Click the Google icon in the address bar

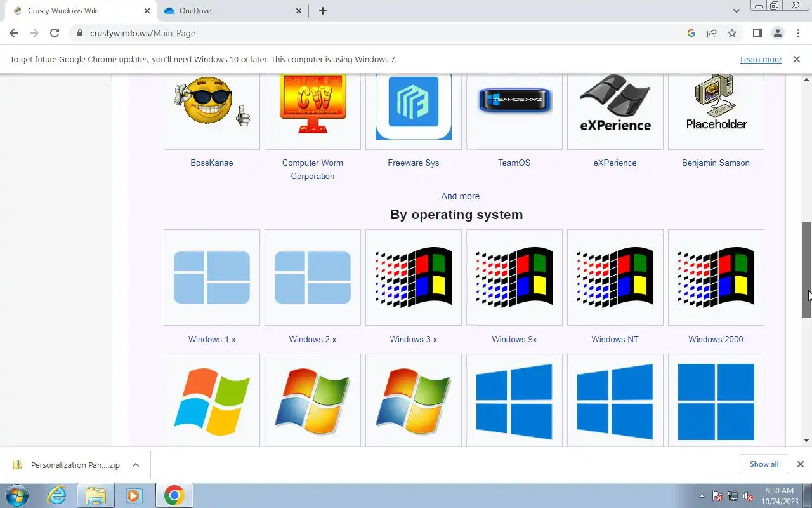click(691, 33)
